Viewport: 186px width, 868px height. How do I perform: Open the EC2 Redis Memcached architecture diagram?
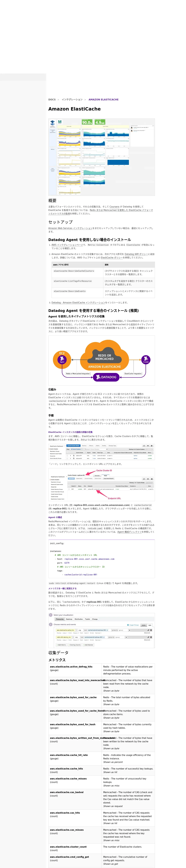pyautogui.click(x=102, y=361)
